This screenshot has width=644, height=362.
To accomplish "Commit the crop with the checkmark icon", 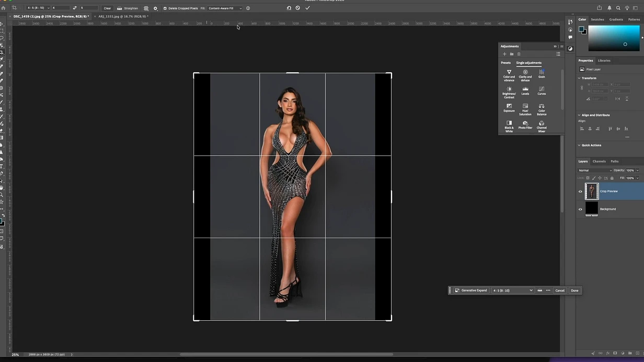I will pyautogui.click(x=307, y=8).
